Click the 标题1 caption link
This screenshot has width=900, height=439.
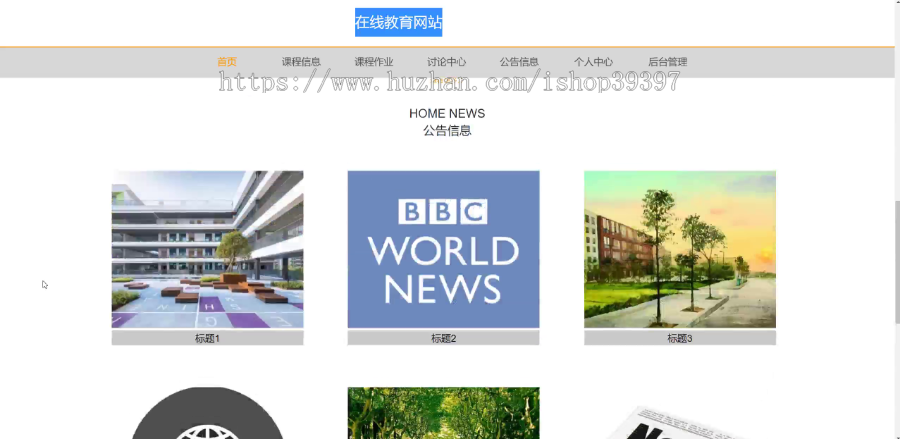(207, 339)
